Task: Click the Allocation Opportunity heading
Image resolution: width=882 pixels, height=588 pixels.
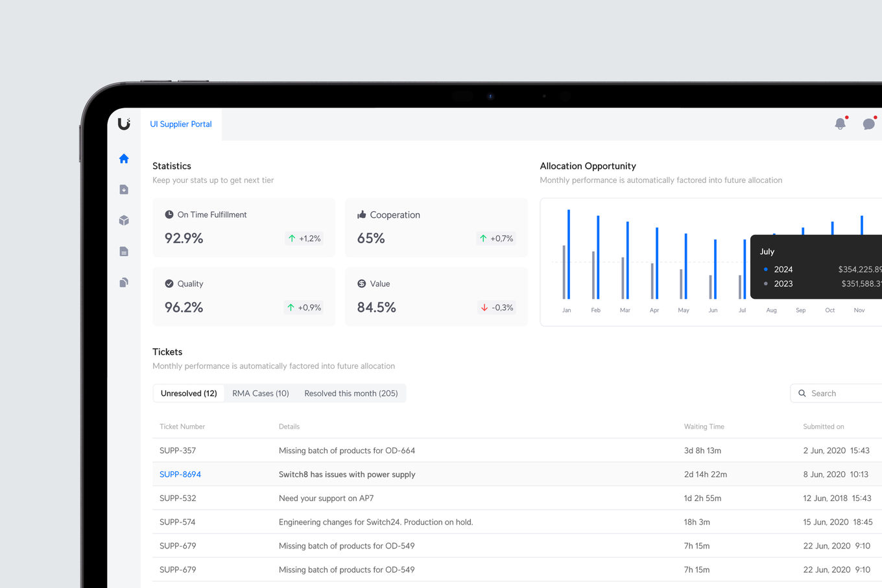Action: (x=588, y=166)
